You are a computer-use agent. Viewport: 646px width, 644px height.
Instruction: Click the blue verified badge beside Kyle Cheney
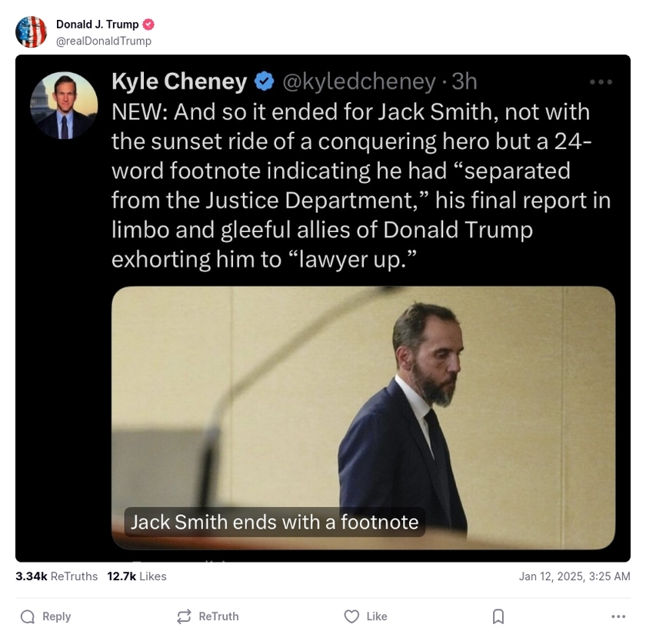click(265, 81)
